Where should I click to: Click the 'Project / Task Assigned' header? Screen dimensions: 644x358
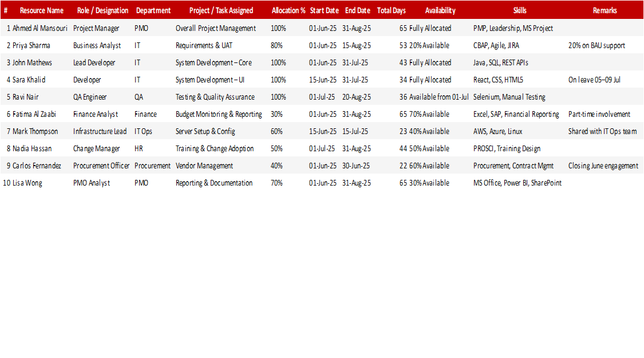pos(221,11)
